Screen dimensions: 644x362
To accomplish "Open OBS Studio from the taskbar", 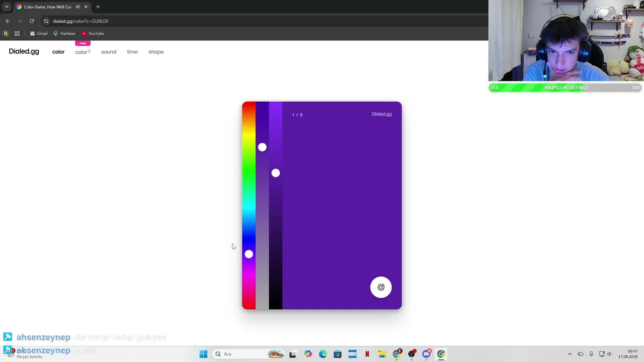I will tap(412, 354).
